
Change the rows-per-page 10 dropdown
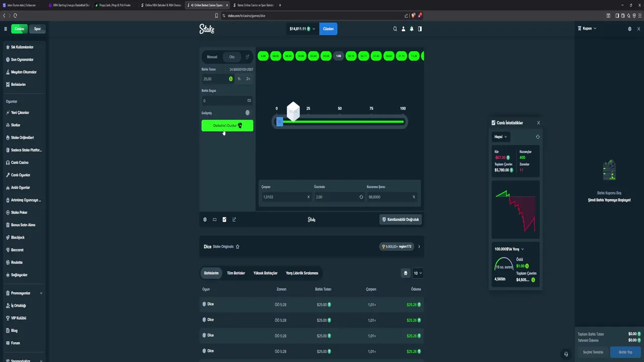418,273
